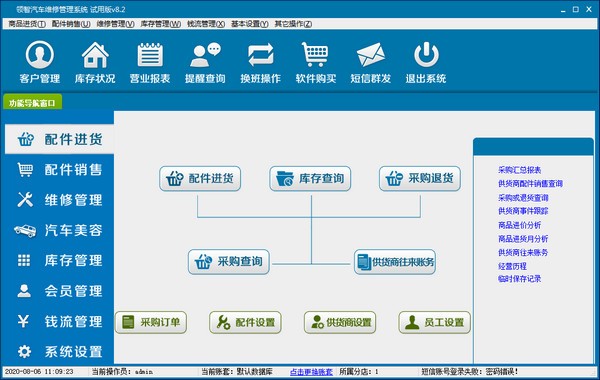
Task: Select 汽车美容 in left sidebar
Action: click(59, 230)
